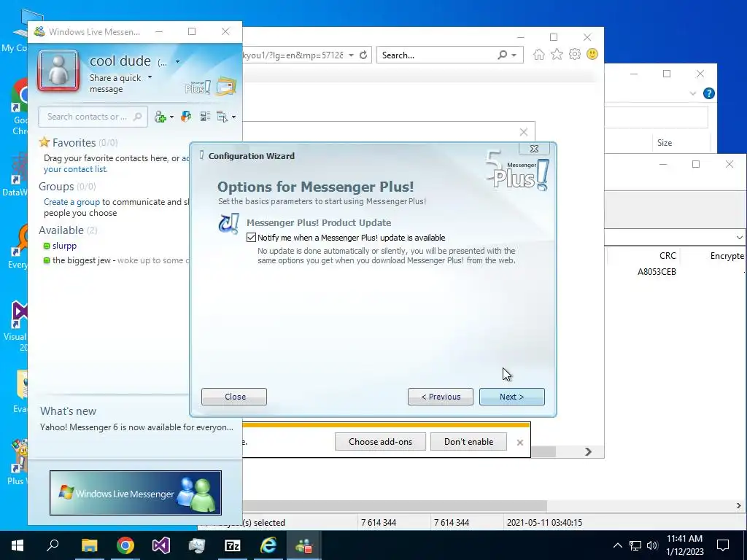Collapse the Available contacts group
The image size is (747, 560).
[x=61, y=230]
